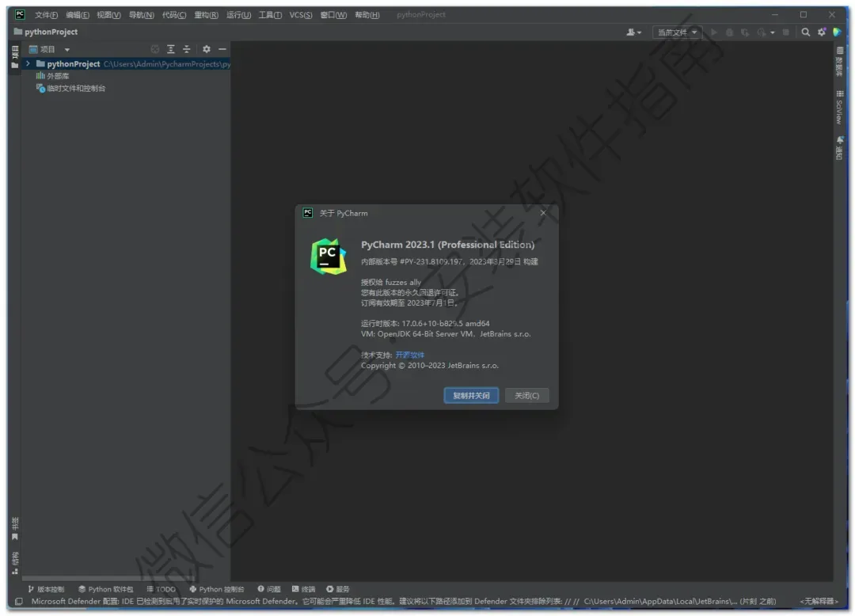The height and width of the screenshot is (616, 855).
Task: Open the 重构(R) menu
Action: pos(206,15)
